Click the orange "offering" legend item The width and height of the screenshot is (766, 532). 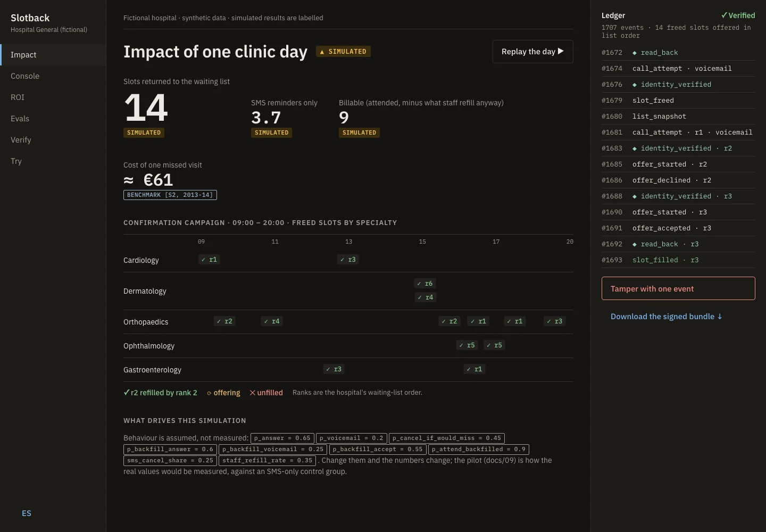pyautogui.click(x=223, y=393)
